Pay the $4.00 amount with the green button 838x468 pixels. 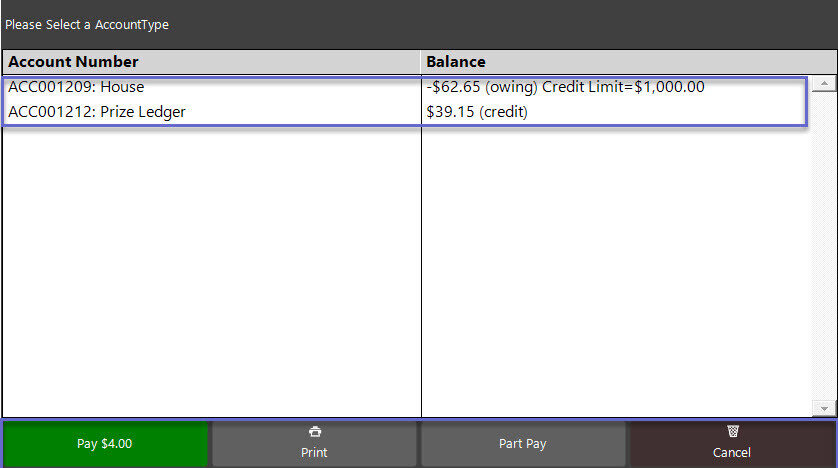(x=105, y=443)
